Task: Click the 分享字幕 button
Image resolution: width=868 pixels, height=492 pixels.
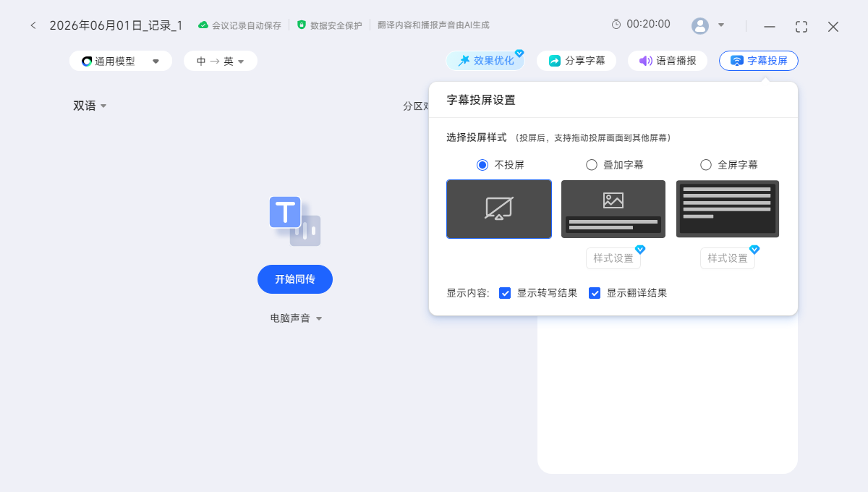Action: (576, 61)
